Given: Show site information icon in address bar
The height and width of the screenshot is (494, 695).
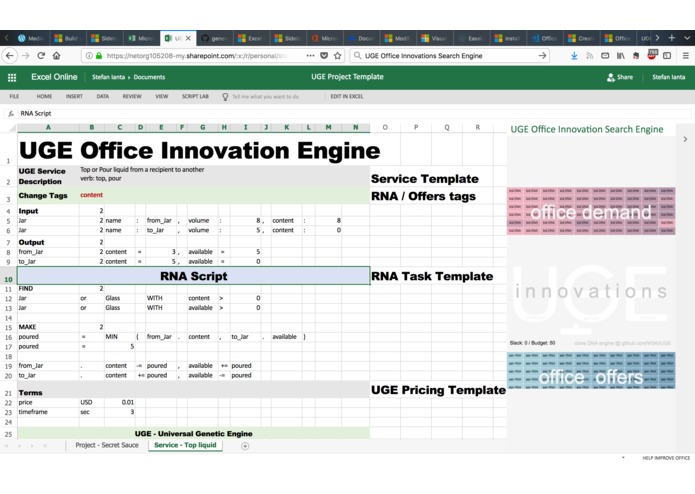Looking at the screenshot, I should 89,56.
